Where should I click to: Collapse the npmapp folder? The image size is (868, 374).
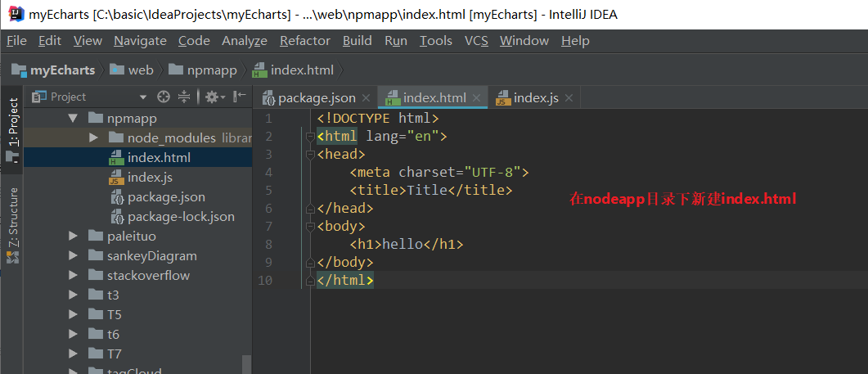[74, 118]
